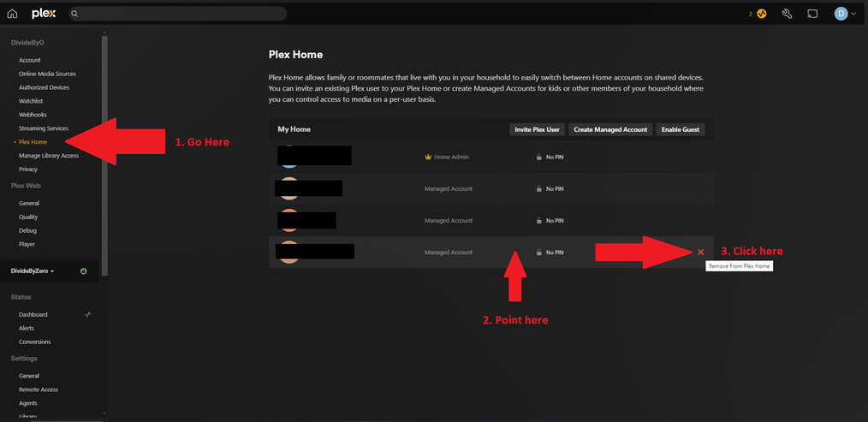Click the My Home label

point(294,129)
